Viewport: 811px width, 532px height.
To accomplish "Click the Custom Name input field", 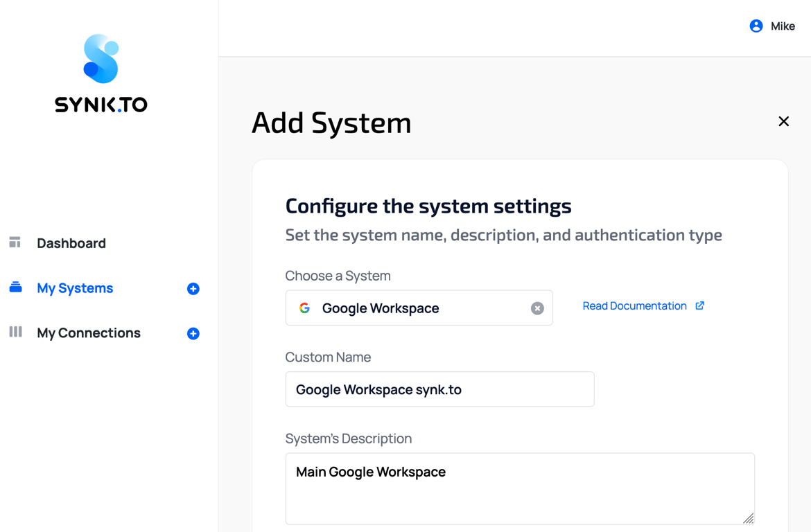I will pos(439,389).
